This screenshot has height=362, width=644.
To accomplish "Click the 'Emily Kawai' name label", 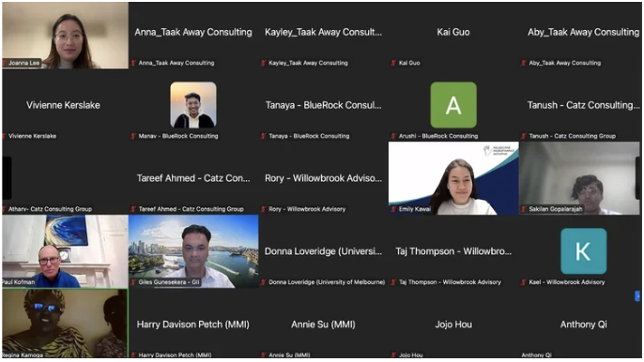I will (415, 209).
